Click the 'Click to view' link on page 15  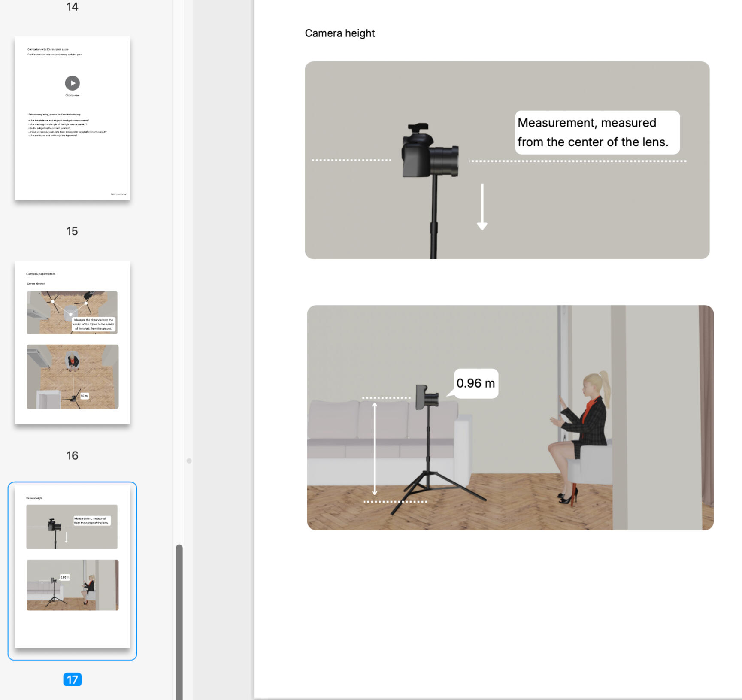click(72, 95)
